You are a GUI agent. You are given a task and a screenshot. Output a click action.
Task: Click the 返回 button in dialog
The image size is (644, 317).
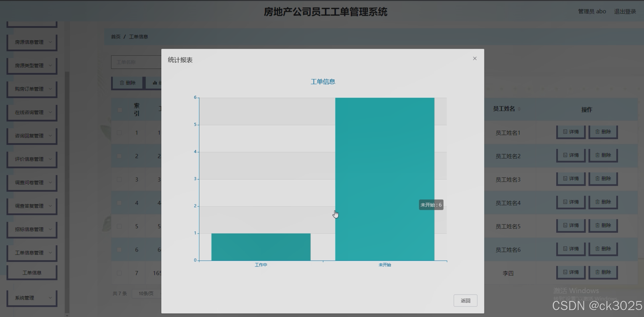pyautogui.click(x=465, y=300)
